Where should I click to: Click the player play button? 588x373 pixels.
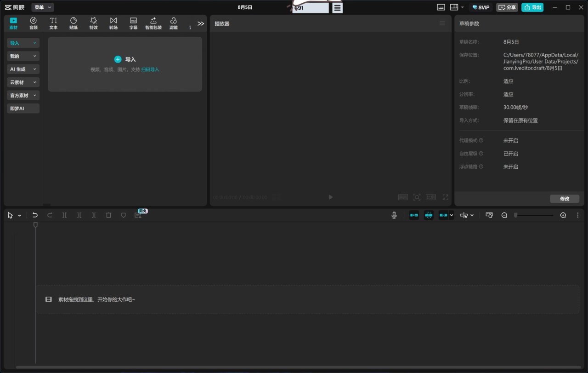tap(331, 197)
